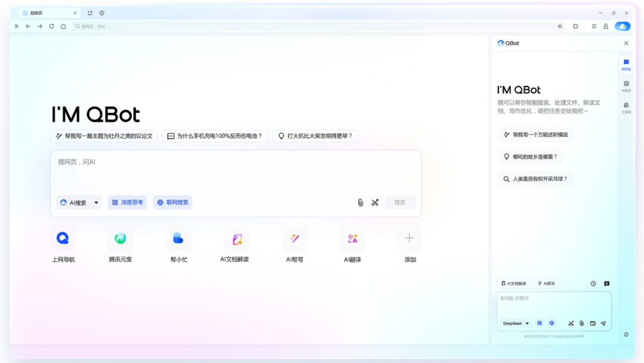Click the AI帮写 chip above QBot sidebar input
Screen dimensions: 644x363
point(547,284)
